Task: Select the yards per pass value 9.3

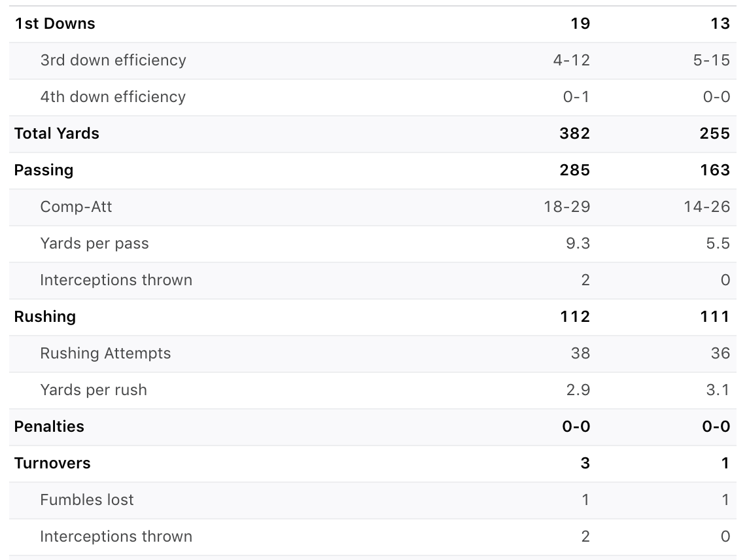Action: 578,243
